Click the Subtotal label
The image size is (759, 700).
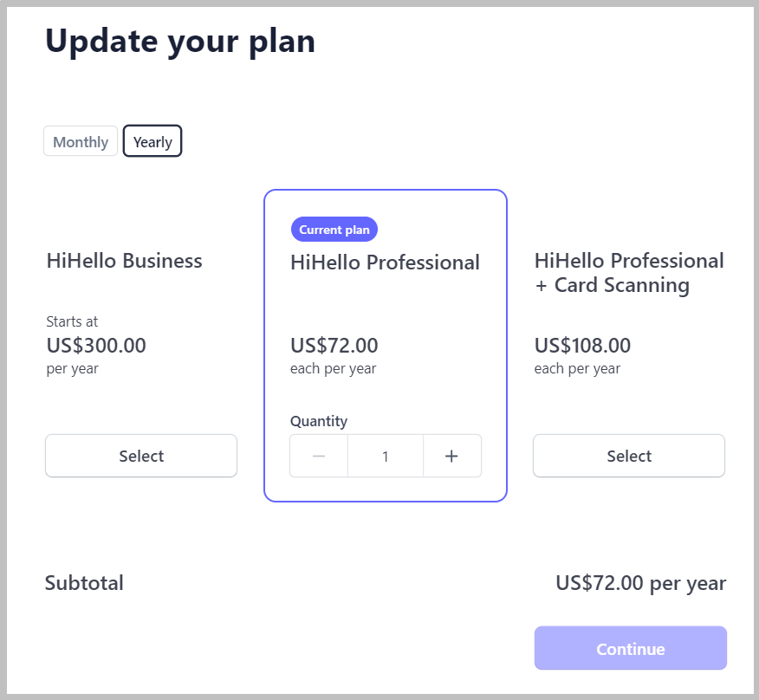pyautogui.click(x=84, y=583)
